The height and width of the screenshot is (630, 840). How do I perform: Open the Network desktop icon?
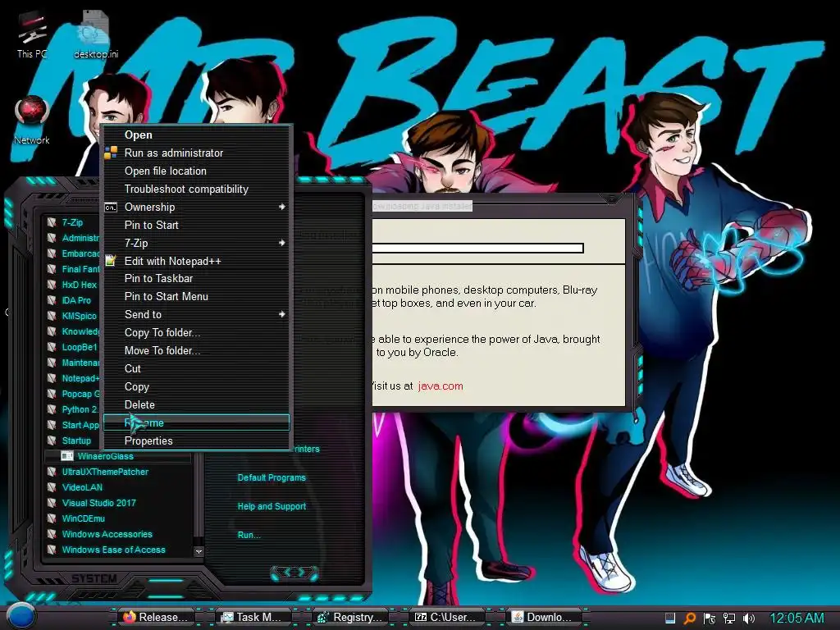[x=32, y=121]
